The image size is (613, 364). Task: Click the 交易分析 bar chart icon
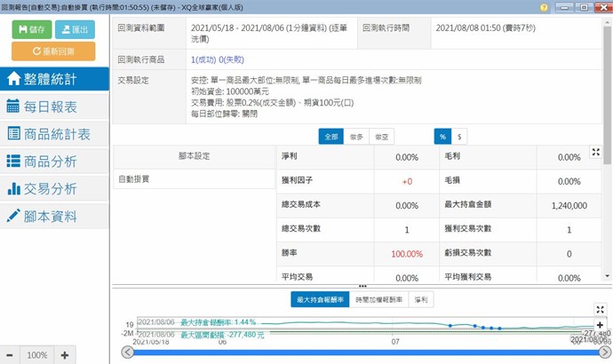click(13, 189)
